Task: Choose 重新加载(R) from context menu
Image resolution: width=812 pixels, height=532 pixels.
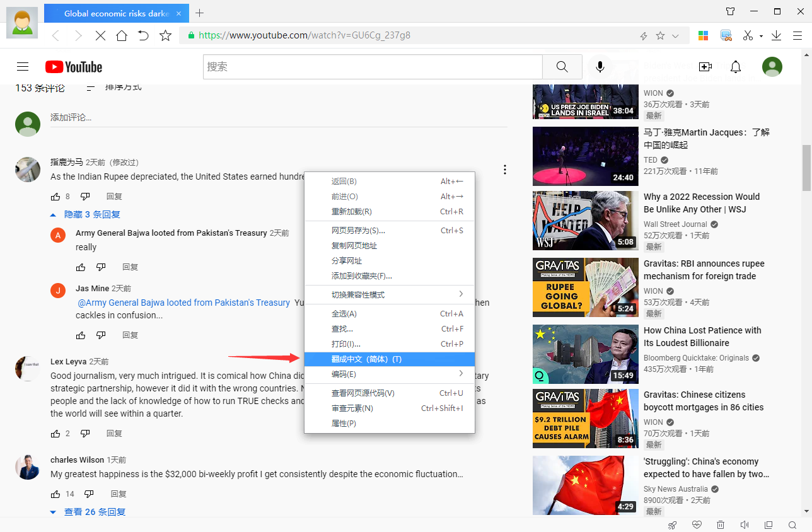Action: [x=390, y=212]
